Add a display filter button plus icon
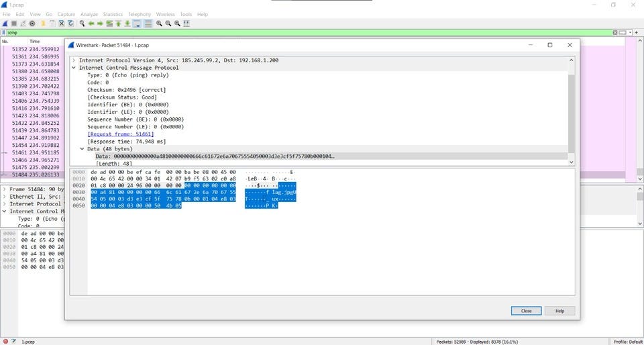Viewport: 644px width, 345px height. 636,32
